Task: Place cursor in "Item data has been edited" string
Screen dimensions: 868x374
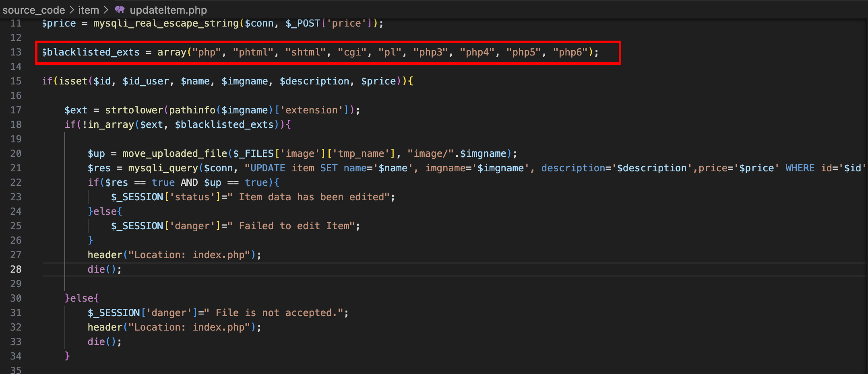Action: [x=312, y=197]
